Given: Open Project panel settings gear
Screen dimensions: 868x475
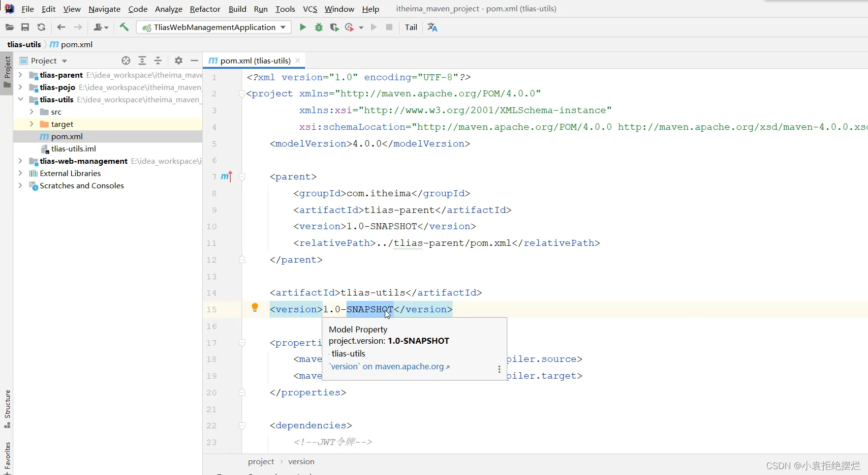Looking at the screenshot, I should click(x=179, y=60).
